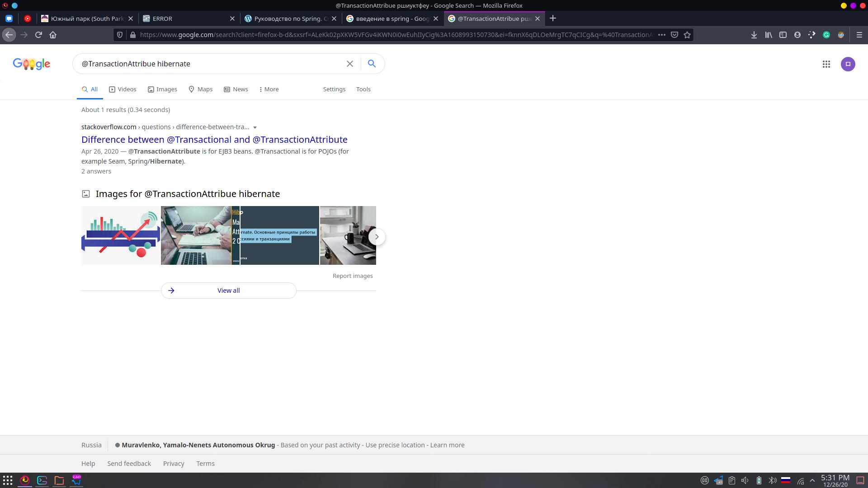Open Terms footer link
Viewport: 868px width, 488px height.
[x=205, y=464]
